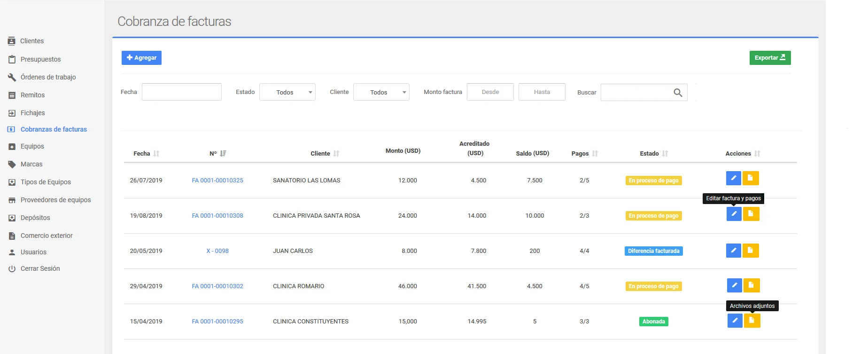Click the Marcas tag icon

click(x=12, y=165)
